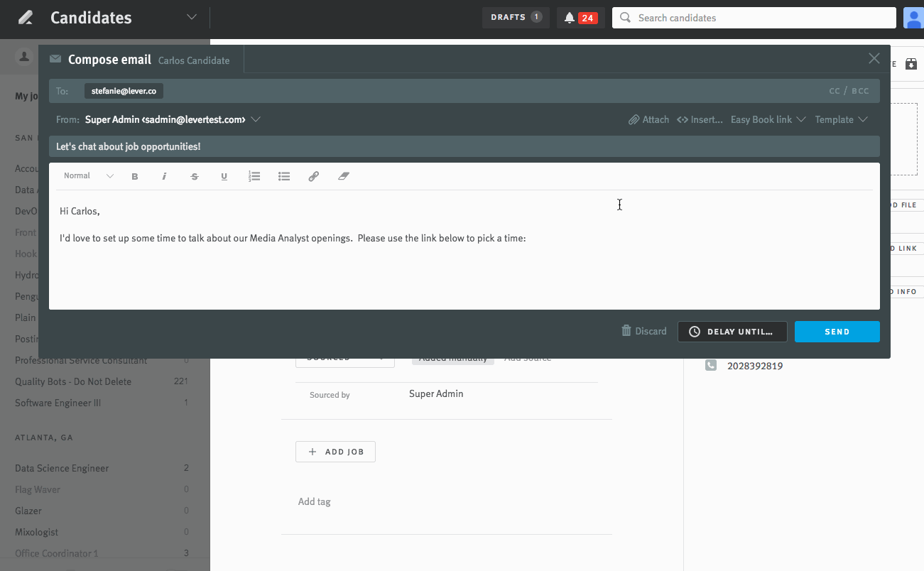
Task: Click the Add Job button
Action: pyautogui.click(x=335, y=452)
